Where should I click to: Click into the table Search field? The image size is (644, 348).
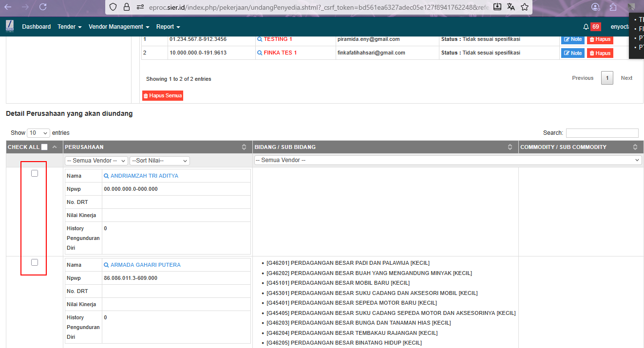[x=602, y=133]
